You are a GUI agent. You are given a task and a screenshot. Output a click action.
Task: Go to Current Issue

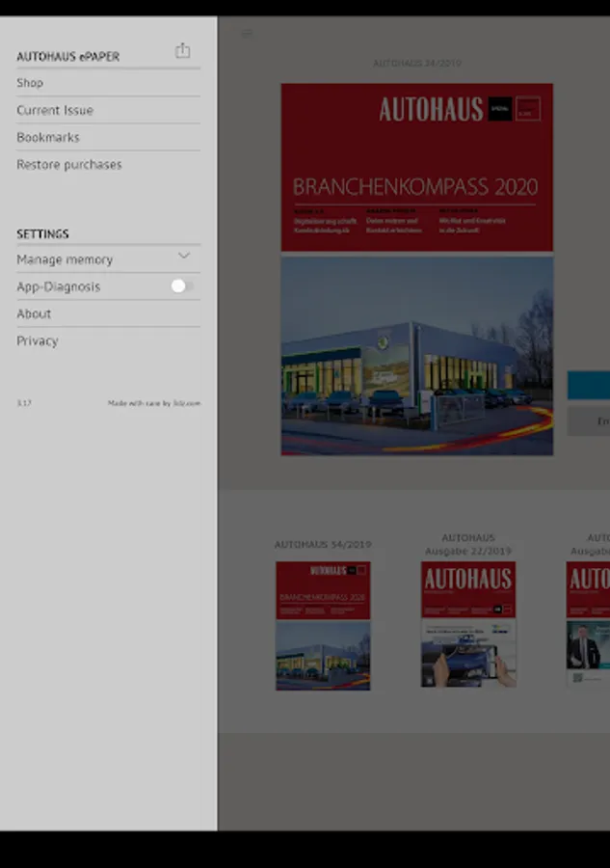pos(108,110)
